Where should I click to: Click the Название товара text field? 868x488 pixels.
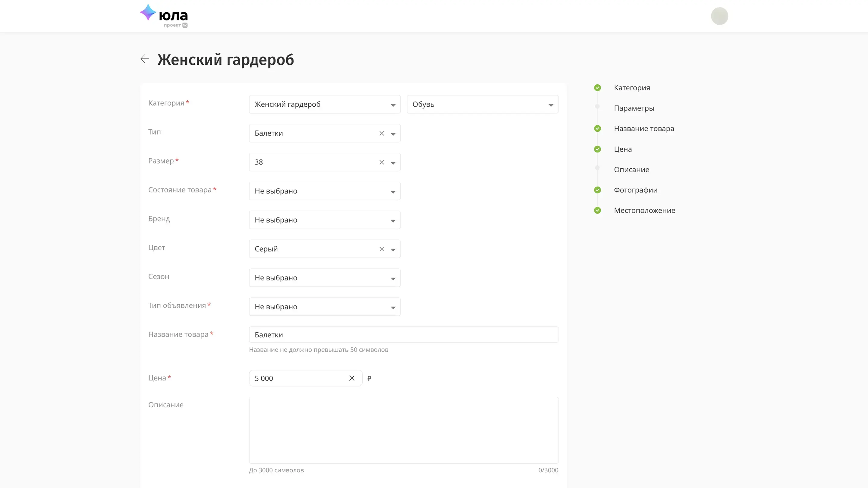pyautogui.click(x=403, y=335)
